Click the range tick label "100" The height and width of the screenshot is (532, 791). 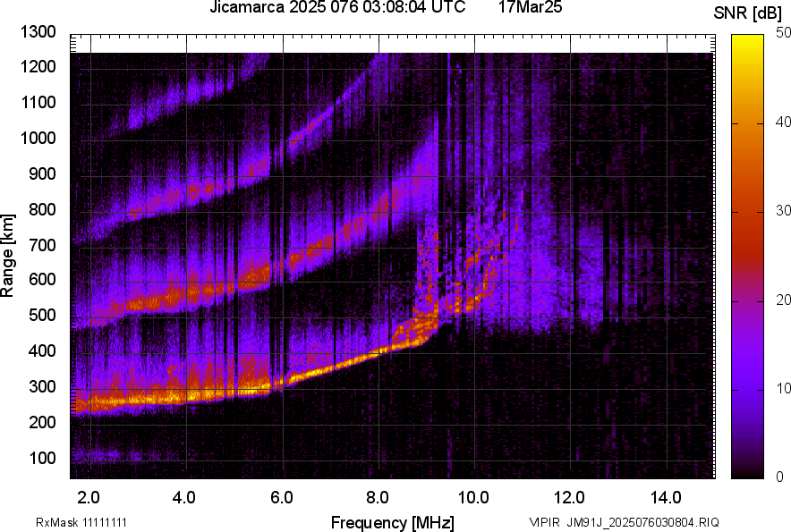pyautogui.click(x=42, y=458)
